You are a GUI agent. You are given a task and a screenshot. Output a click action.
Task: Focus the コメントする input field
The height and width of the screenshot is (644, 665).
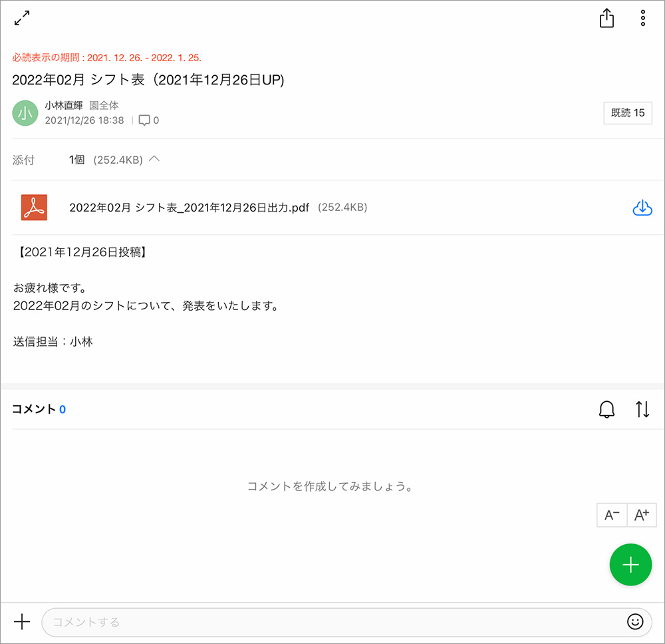(x=332, y=622)
